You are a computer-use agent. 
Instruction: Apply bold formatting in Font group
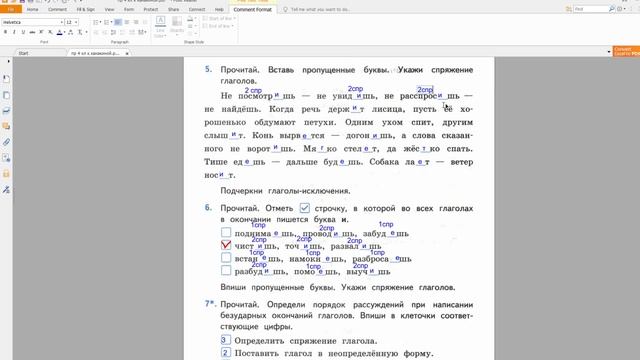pyautogui.click(x=5, y=32)
